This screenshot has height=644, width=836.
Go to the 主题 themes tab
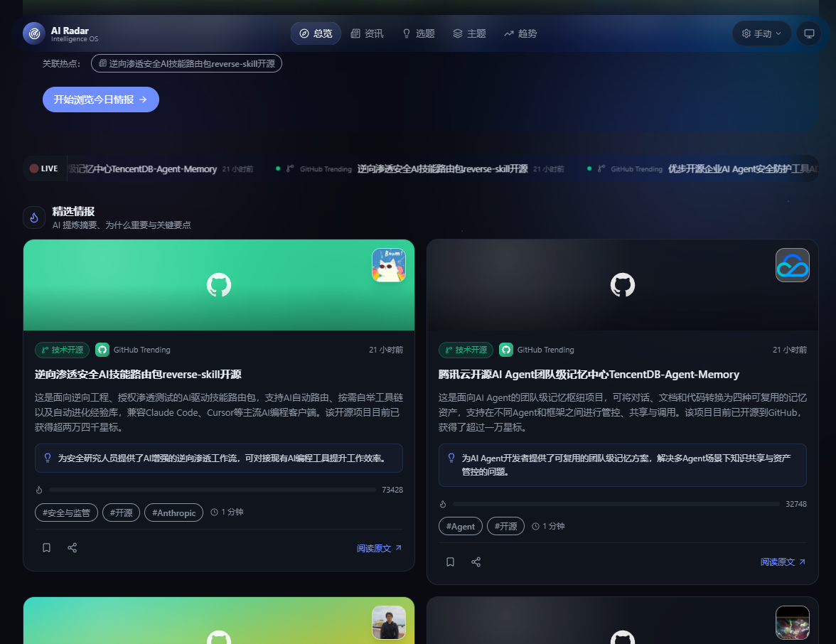coord(470,33)
